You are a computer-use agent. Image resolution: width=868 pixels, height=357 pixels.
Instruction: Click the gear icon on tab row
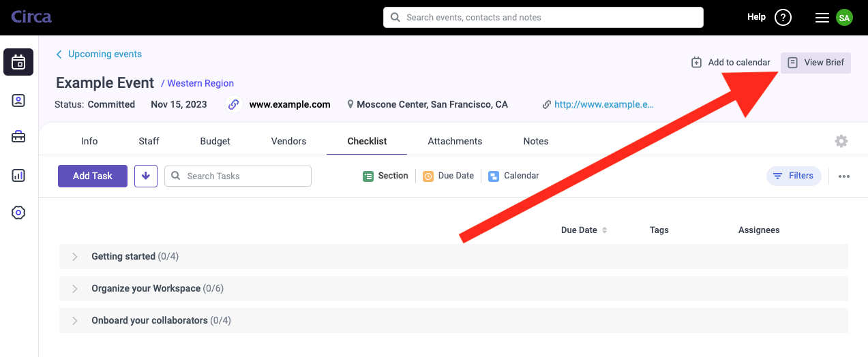(x=841, y=141)
